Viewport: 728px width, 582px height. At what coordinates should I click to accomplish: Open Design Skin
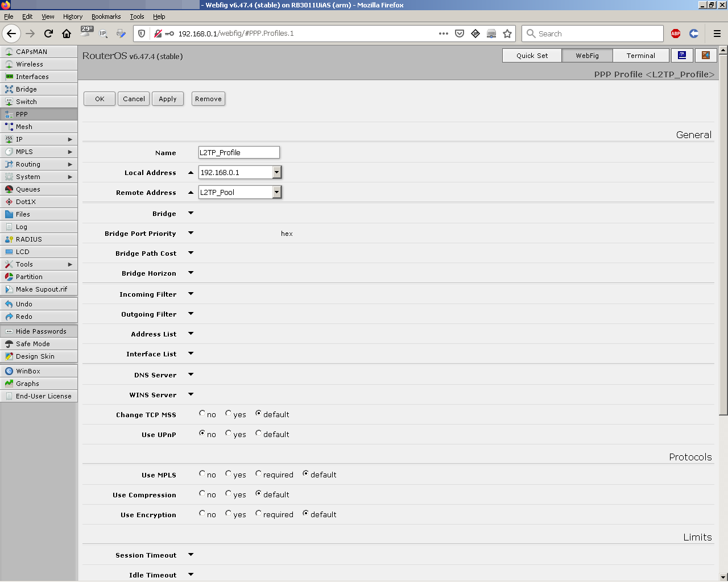point(39,356)
